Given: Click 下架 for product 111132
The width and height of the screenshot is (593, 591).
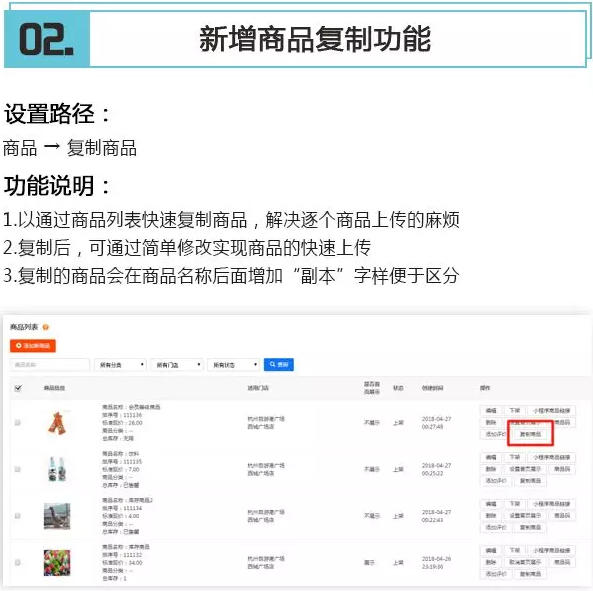Looking at the screenshot, I should pyautogui.click(x=515, y=551).
